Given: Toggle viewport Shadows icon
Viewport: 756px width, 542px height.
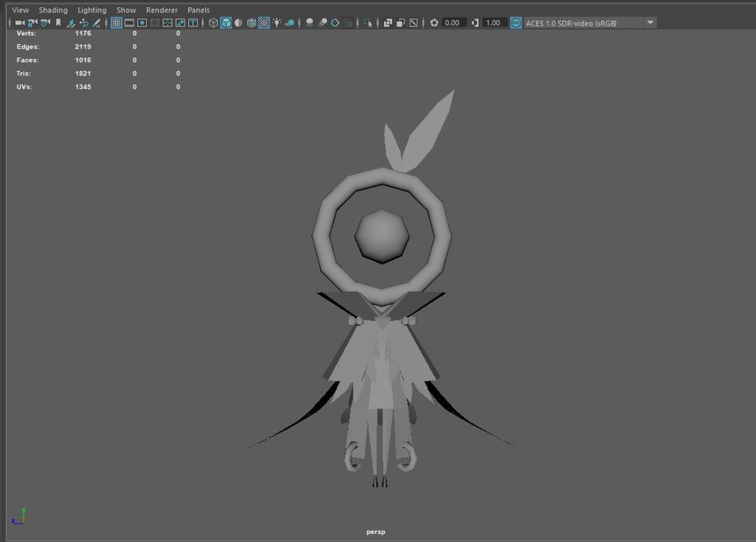Looking at the screenshot, I should (289, 23).
